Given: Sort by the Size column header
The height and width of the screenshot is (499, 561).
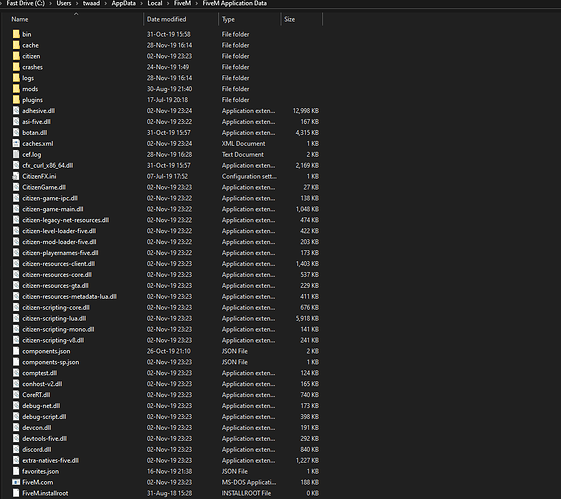Looking at the screenshot, I should [x=289, y=19].
